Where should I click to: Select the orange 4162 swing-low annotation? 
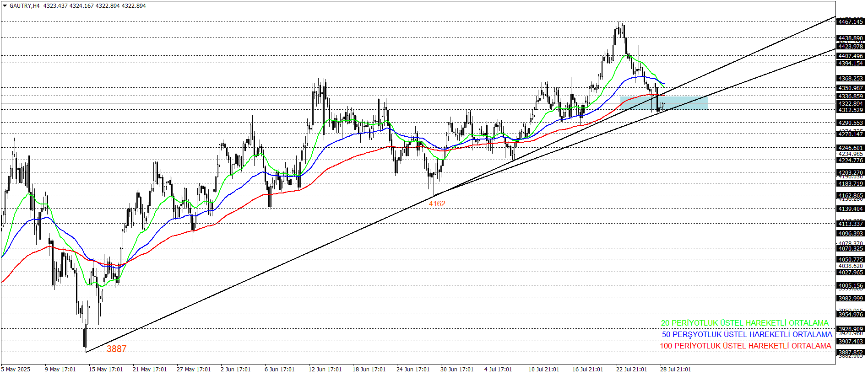click(x=437, y=204)
